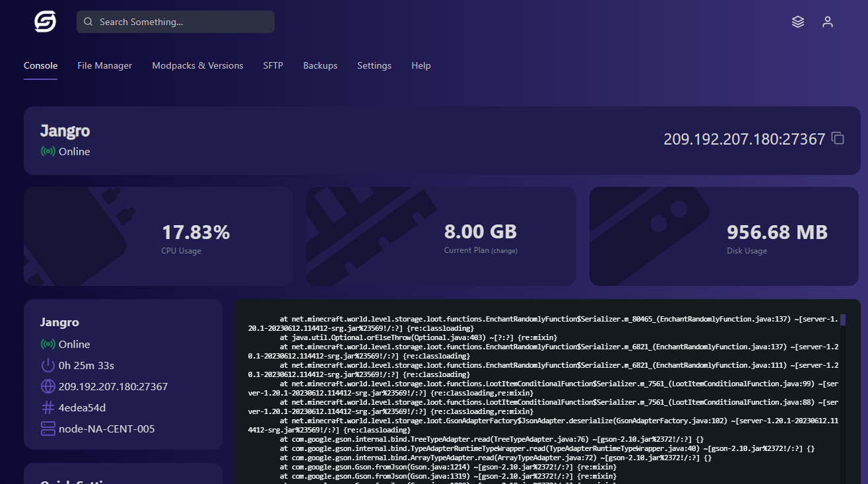
Task: Open the user account icon
Action: [x=828, y=21]
